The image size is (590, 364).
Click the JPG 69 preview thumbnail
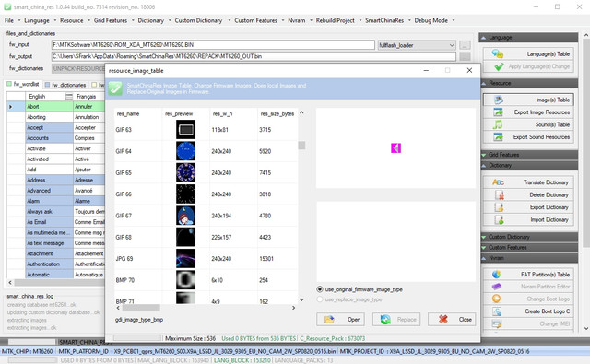point(185,259)
